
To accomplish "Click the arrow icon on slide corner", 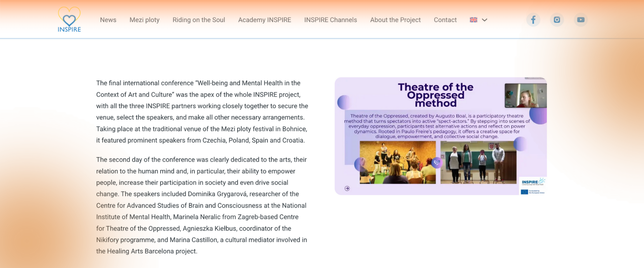I will pos(347,189).
